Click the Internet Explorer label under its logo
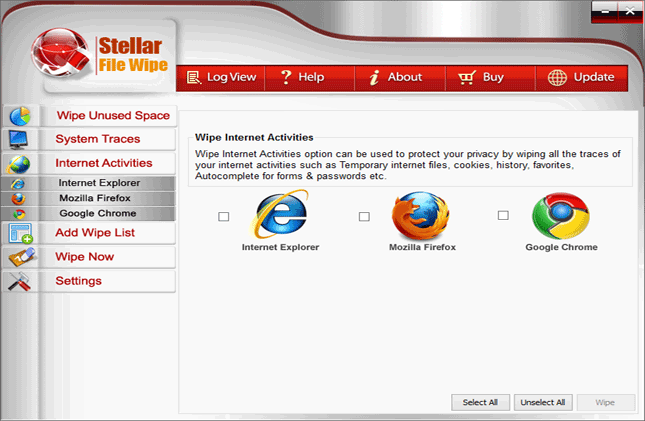The width and height of the screenshot is (645, 421). 281,247
